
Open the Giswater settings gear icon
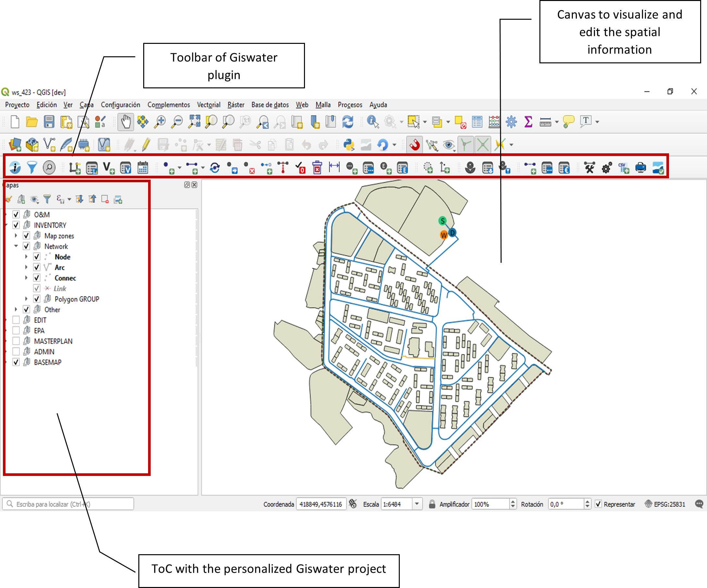(x=606, y=168)
